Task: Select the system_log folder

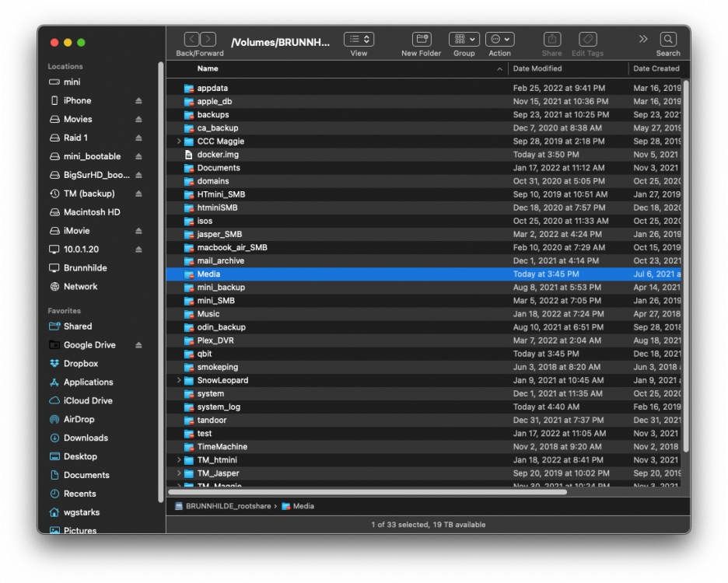Action: [x=423, y=407]
